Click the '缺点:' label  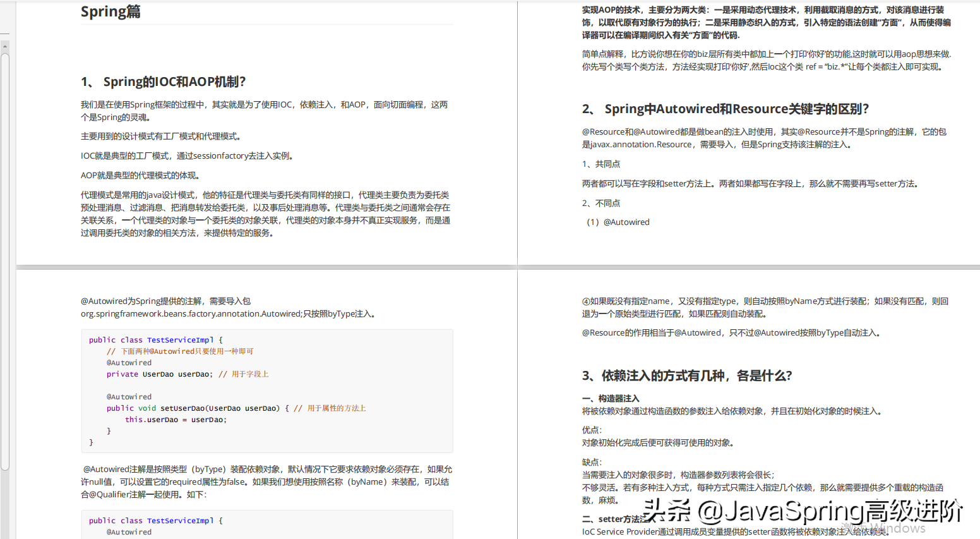(x=592, y=463)
